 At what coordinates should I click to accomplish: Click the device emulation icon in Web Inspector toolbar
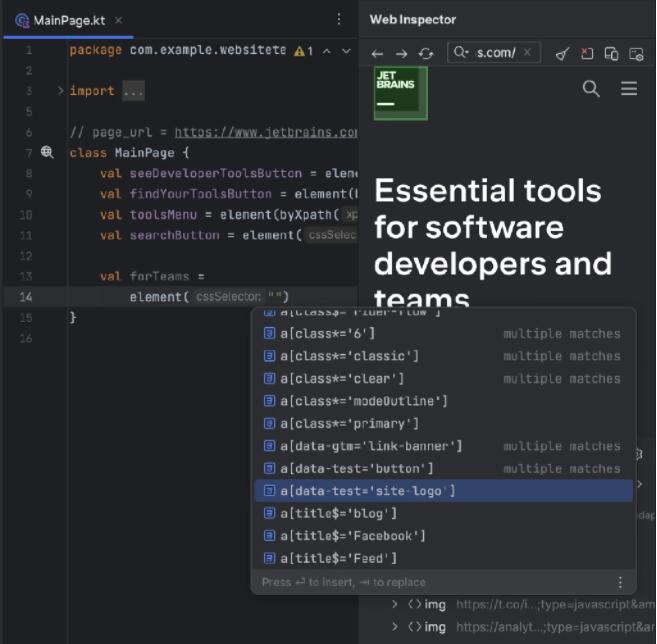point(612,53)
